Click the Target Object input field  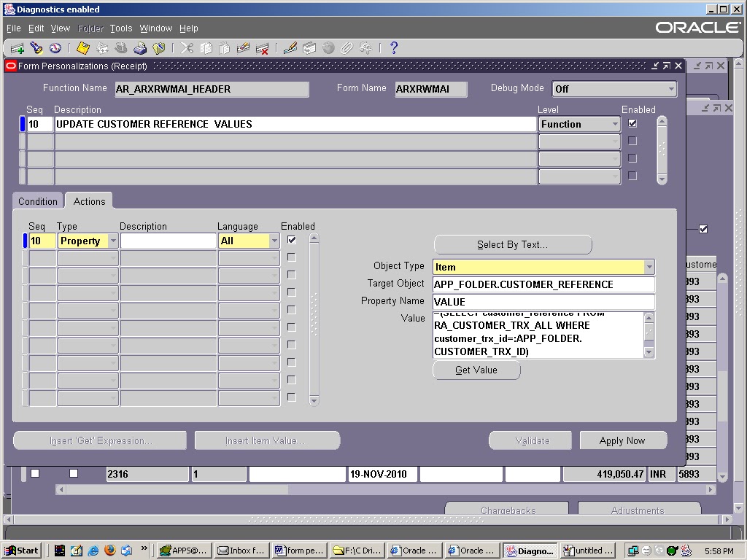(543, 284)
